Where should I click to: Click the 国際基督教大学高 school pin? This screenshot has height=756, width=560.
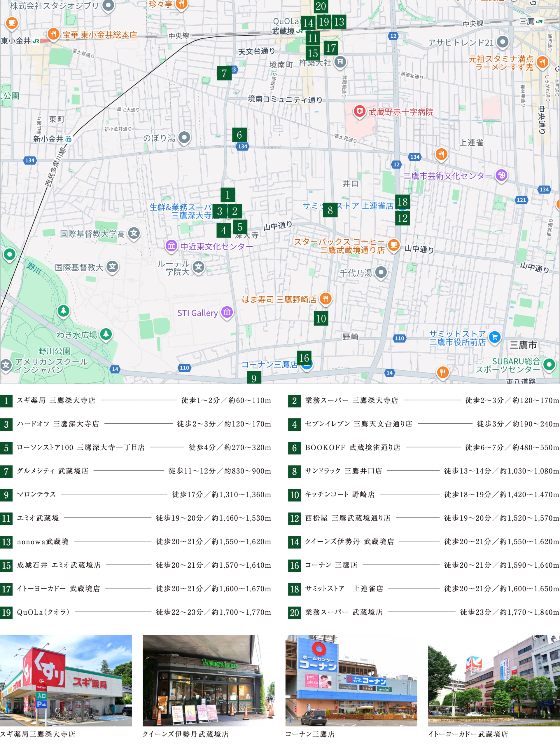[134, 234]
